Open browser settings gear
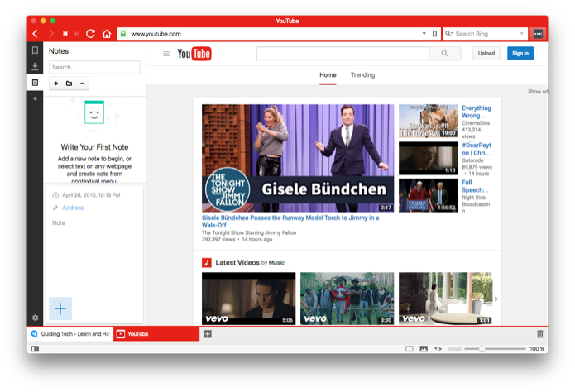Screen dimensions: 575x392 [x=36, y=318]
